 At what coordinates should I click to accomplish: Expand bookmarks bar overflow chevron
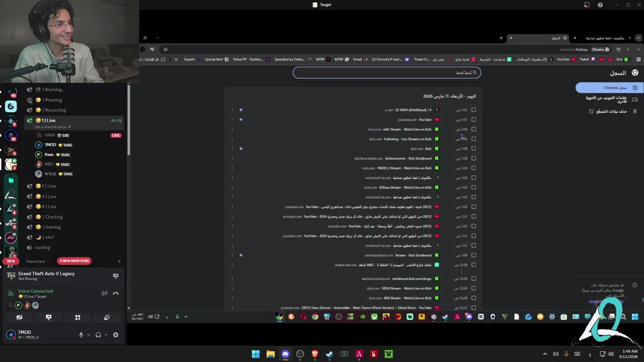coord(176,59)
